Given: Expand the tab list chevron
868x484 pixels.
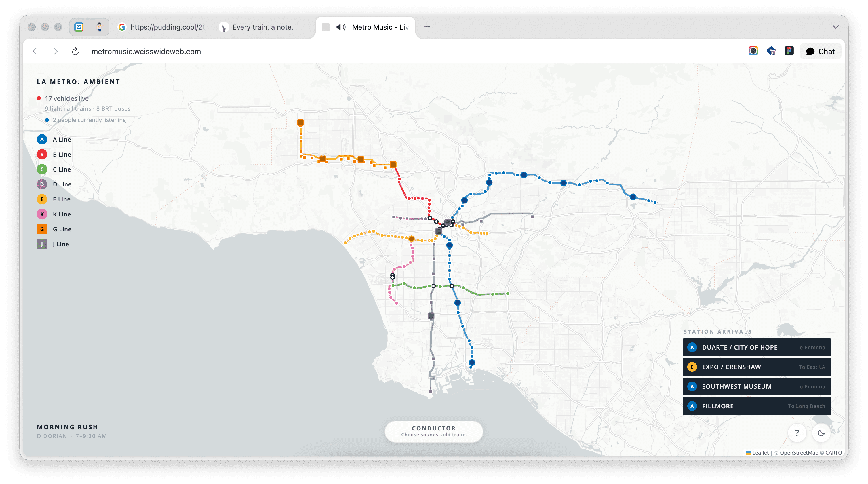Looking at the screenshot, I should click(x=836, y=27).
